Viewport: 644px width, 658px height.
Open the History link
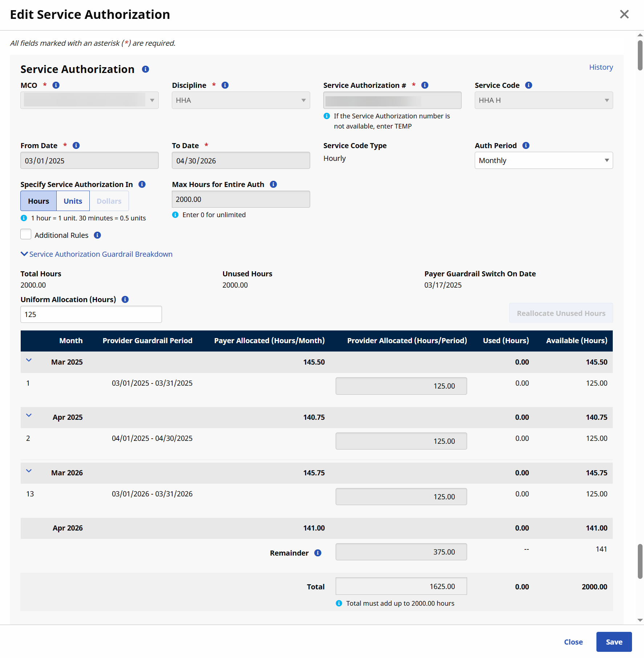click(601, 67)
